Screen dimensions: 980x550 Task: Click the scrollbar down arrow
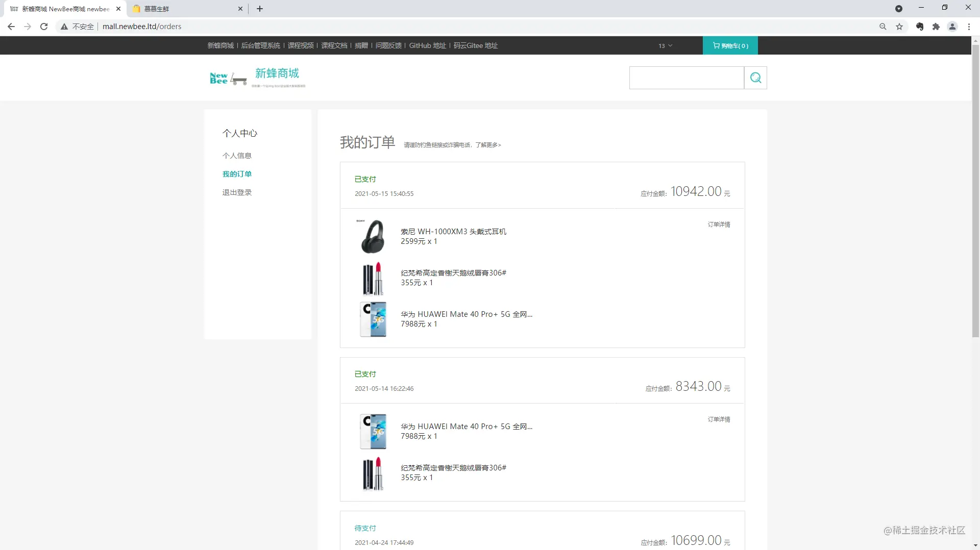coord(975,545)
